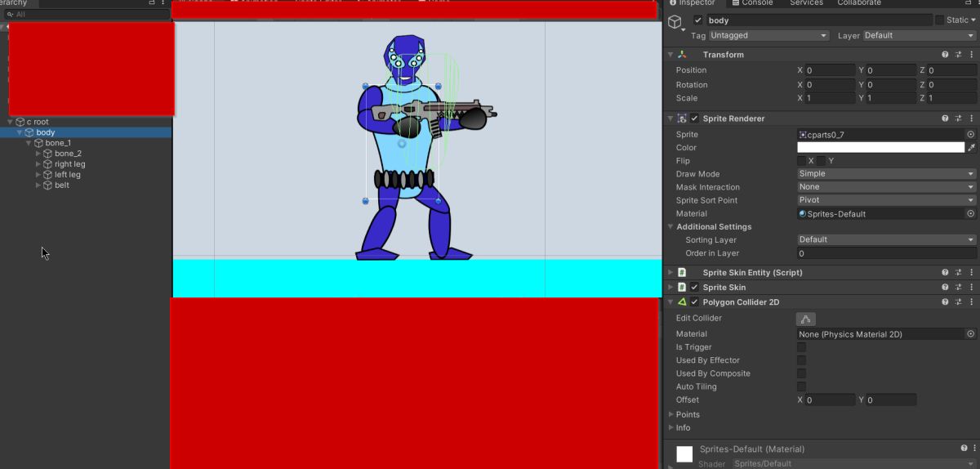Open Transform component help reference
Viewport: 980px width, 469px height.
[x=945, y=55]
